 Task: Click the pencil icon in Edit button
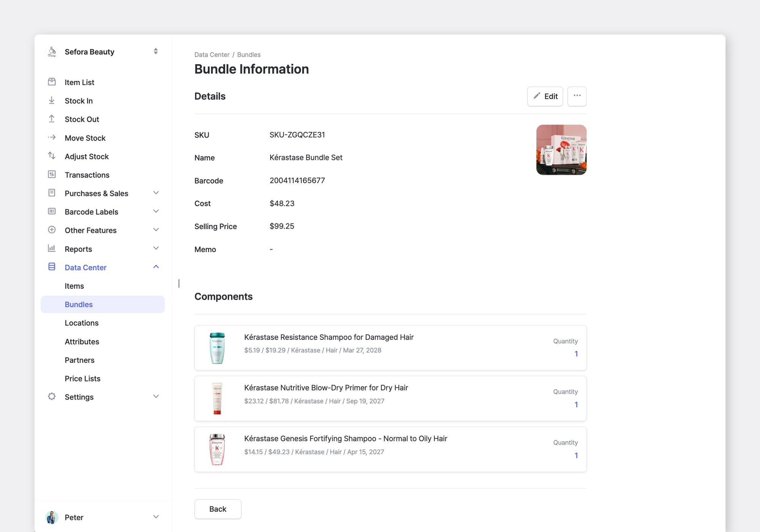[537, 96]
